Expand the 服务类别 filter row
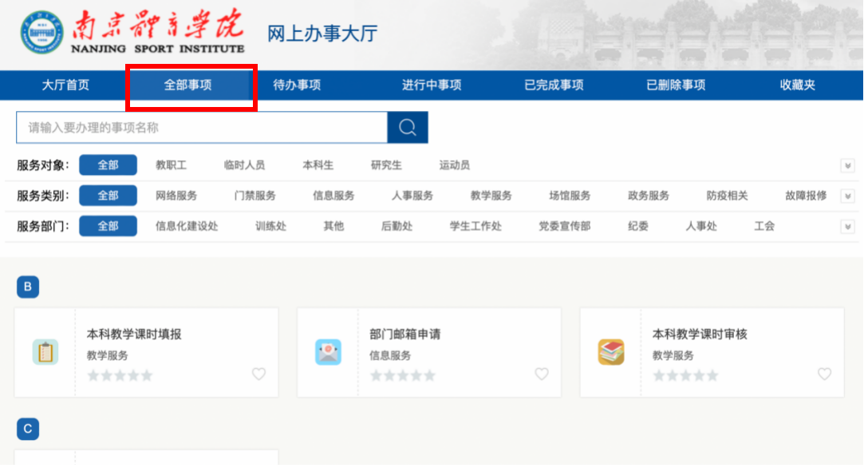Image resolution: width=868 pixels, height=468 pixels. click(x=847, y=196)
